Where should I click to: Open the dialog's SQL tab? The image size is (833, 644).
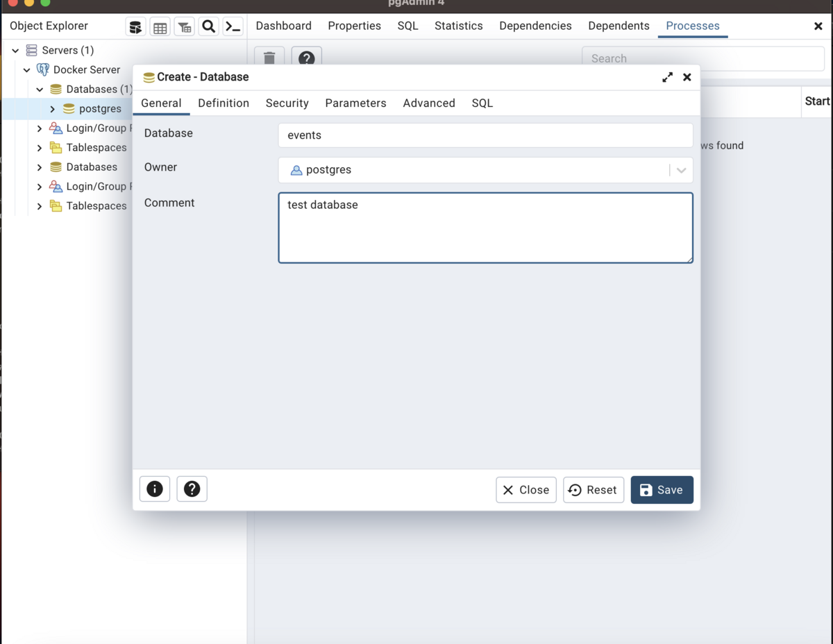(x=482, y=103)
